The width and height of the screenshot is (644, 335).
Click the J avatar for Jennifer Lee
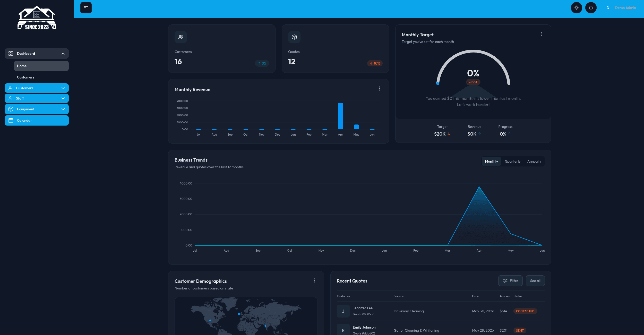tap(343, 311)
